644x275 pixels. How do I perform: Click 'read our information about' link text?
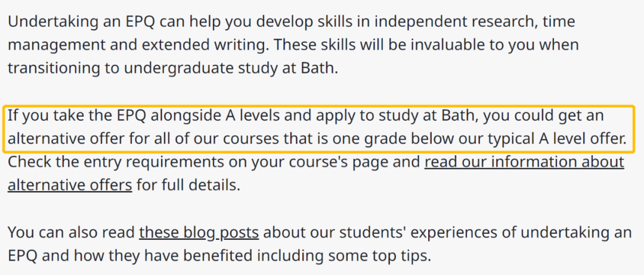click(x=525, y=162)
